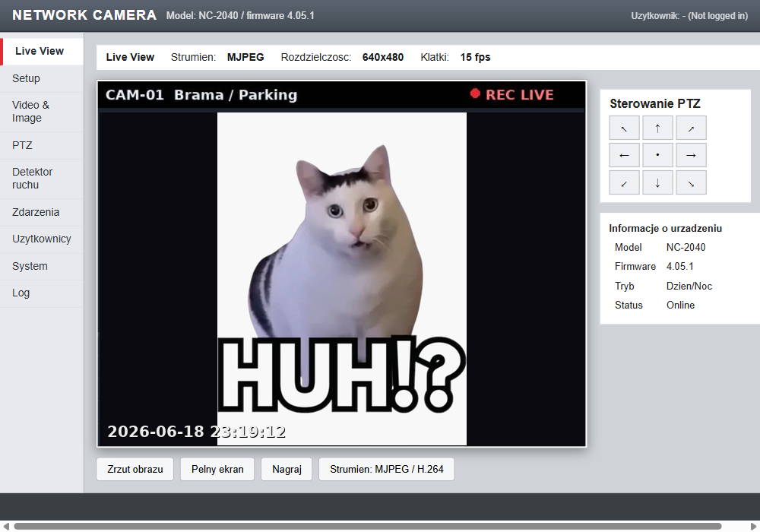Open the Uzytkownicy page

tap(42, 239)
